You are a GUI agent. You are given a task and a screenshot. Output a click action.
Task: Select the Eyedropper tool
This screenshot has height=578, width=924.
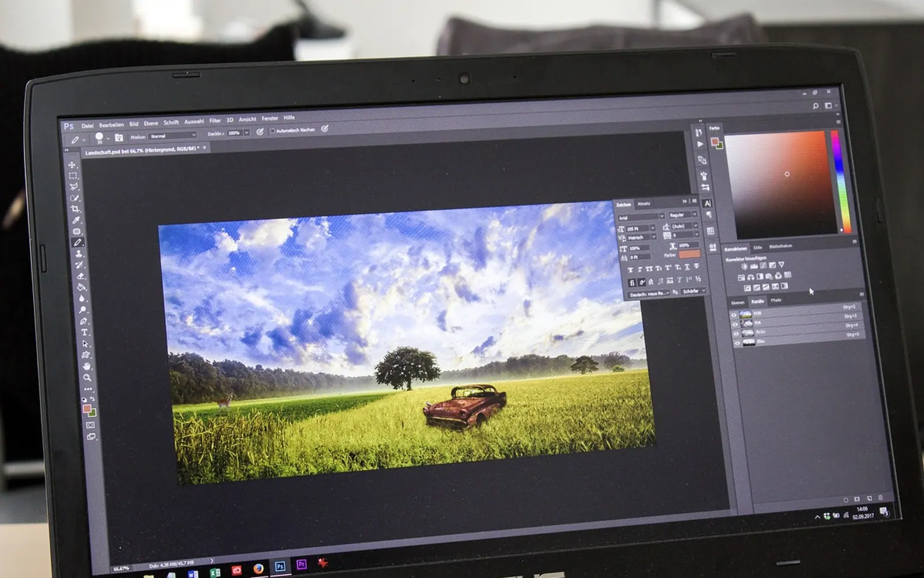[x=76, y=220]
